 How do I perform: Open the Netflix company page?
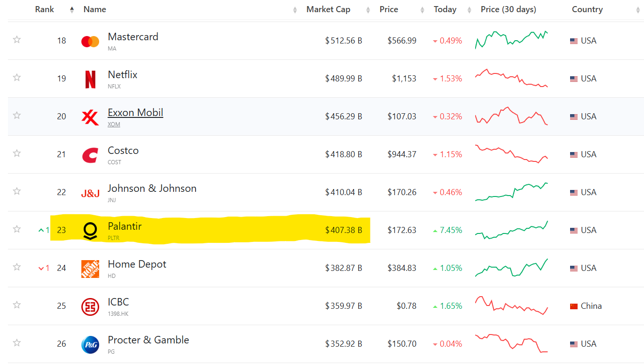tap(123, 74)
